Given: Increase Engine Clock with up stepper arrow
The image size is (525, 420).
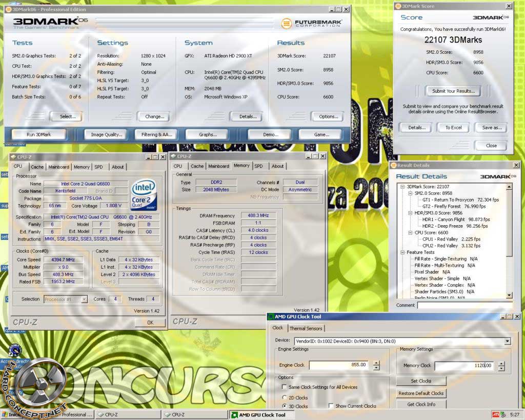Looking at the screenshot, I should coord(376,363).
